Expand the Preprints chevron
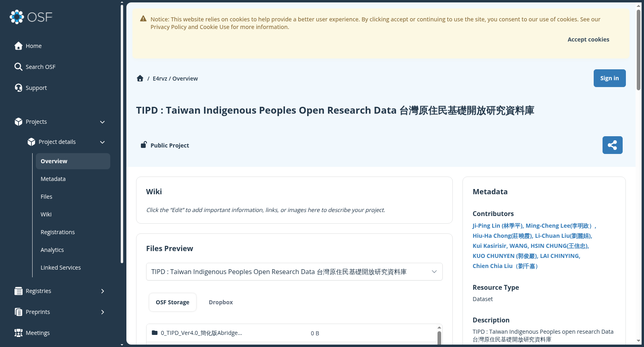 102,312
